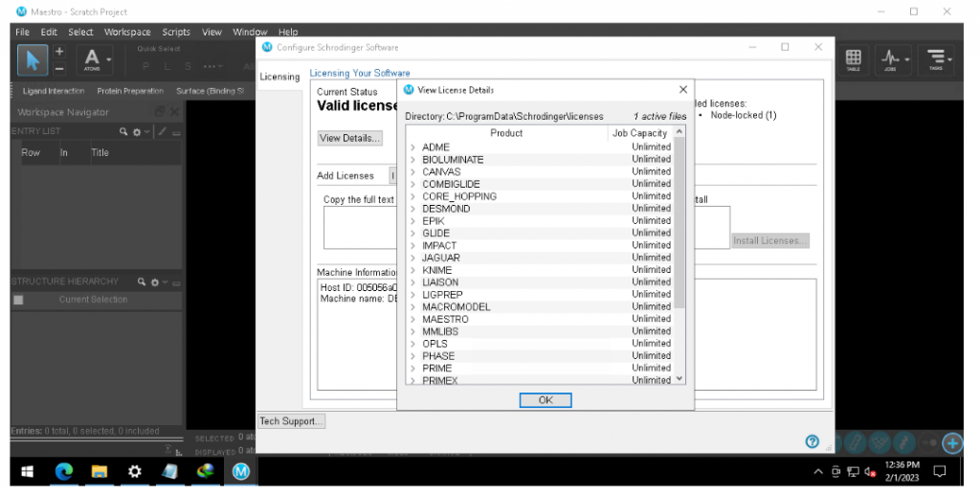Expand the JAGUAR license row

coord(412,259)
